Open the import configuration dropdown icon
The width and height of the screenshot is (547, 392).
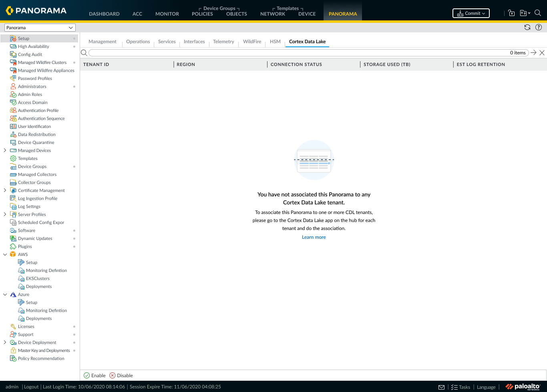tap(525, 13)
